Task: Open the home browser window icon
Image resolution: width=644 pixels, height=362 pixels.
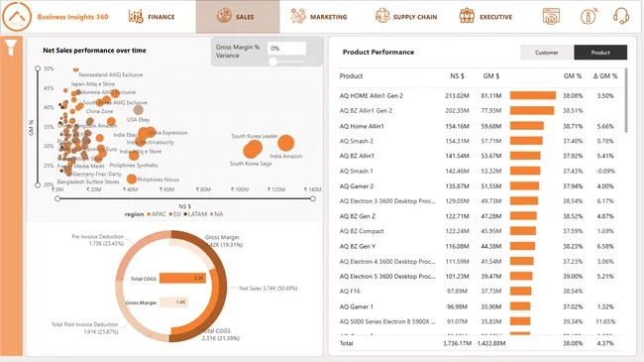Action: tap(551, 17)
